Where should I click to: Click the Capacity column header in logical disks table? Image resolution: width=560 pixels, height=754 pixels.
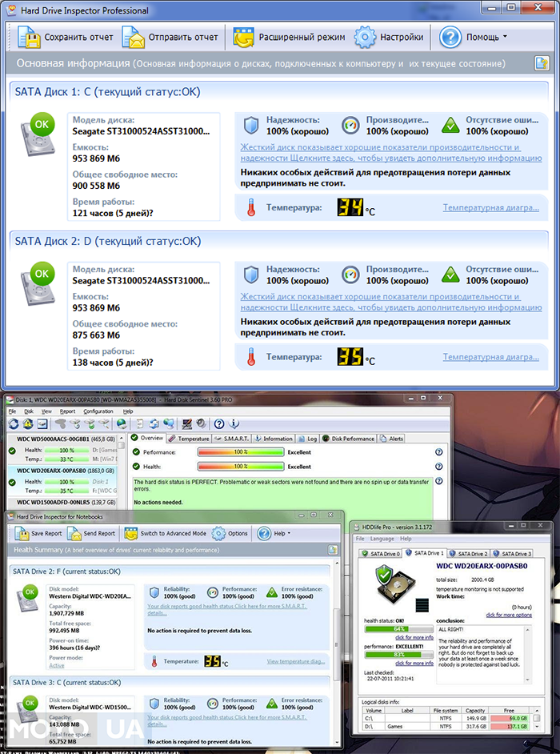tap(474, 711)
